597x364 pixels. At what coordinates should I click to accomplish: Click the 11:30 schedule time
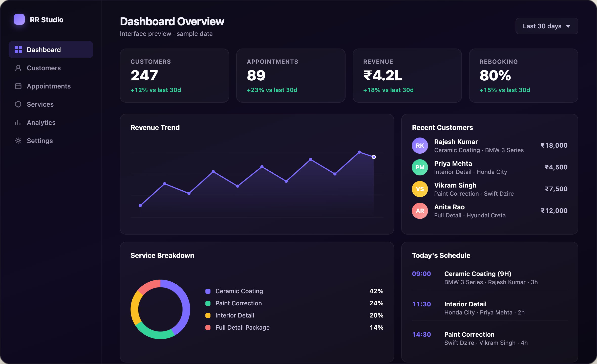[x=421, y=304]
